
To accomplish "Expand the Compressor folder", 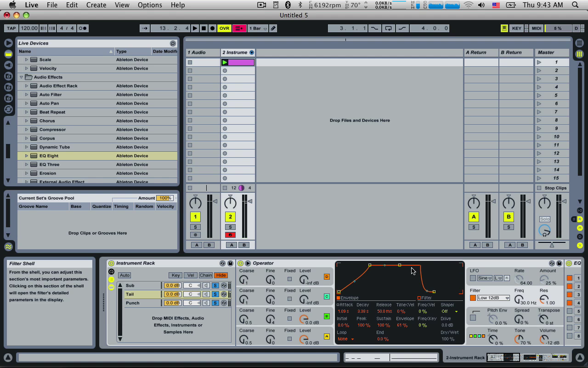I will point(27,129).
